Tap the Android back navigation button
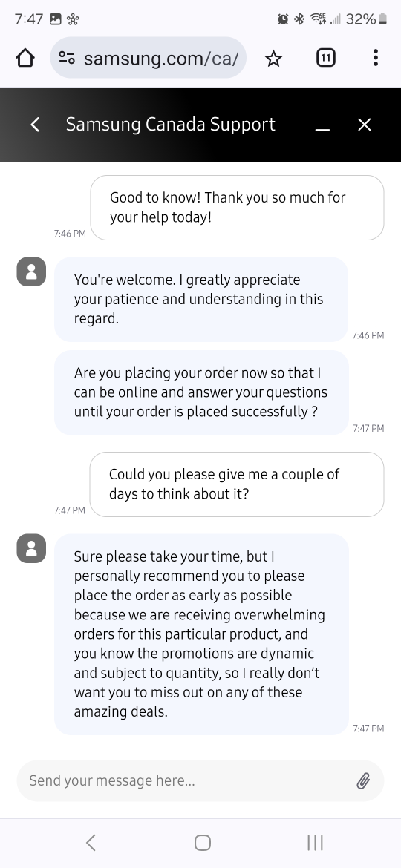 [x=91, y=843]
